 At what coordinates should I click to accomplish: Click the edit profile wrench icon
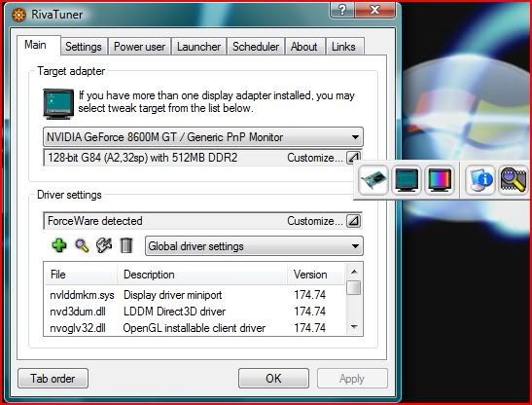point(104,245)
